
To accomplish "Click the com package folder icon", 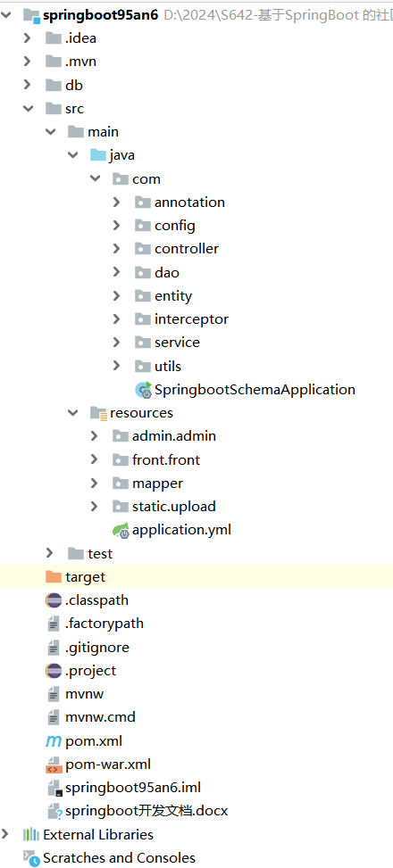I will [121, 178].
